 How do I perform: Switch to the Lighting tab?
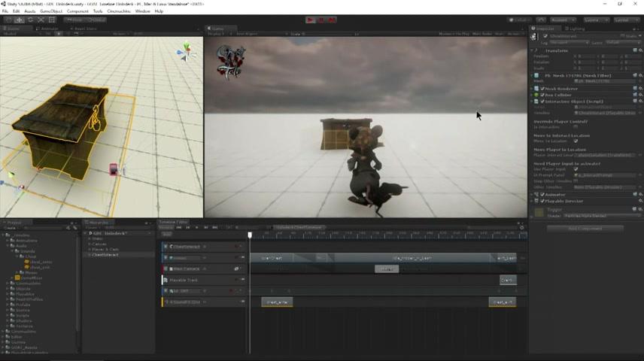[x=575, y=29]
